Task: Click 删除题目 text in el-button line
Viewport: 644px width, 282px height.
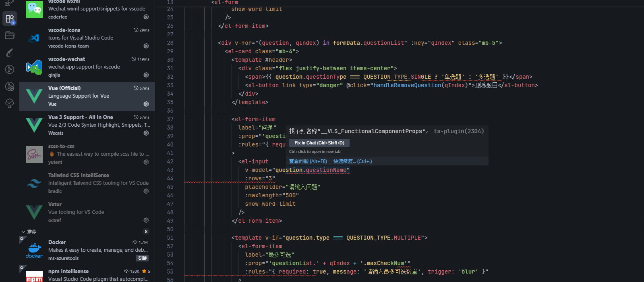Action: [x=486, y=85]
